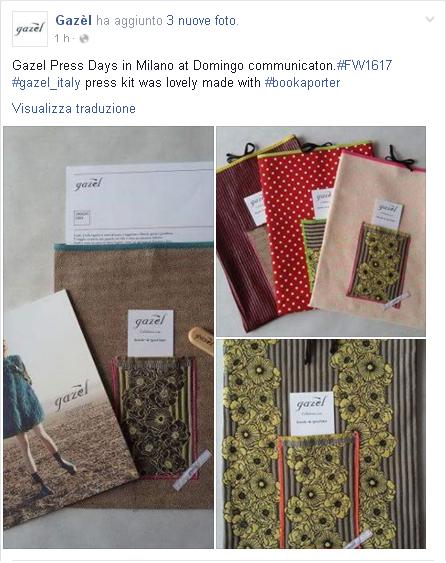This screenshot has width=446, height=563.
Task: Click 'Visualizza traduzione' to translate the post
Action: (74, 108)
